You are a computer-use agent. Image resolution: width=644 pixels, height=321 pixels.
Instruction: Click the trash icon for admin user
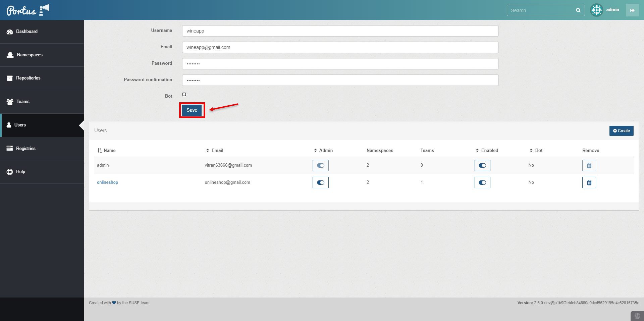point(589,165)
